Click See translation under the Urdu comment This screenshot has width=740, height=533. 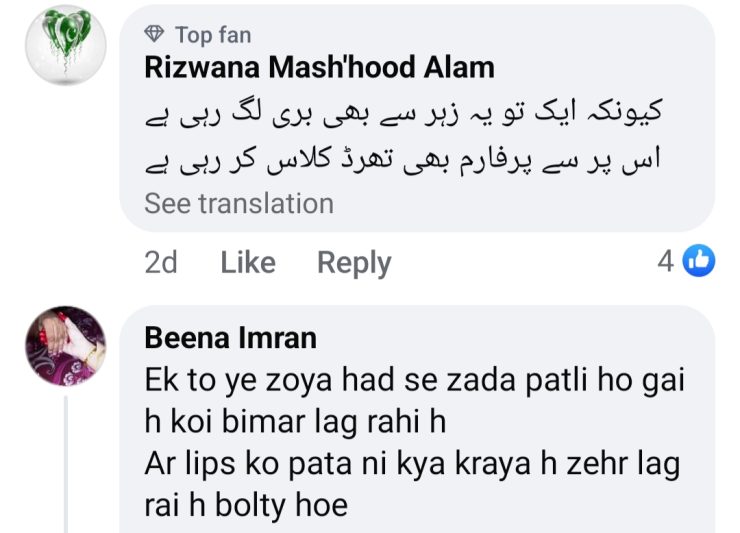239,203
